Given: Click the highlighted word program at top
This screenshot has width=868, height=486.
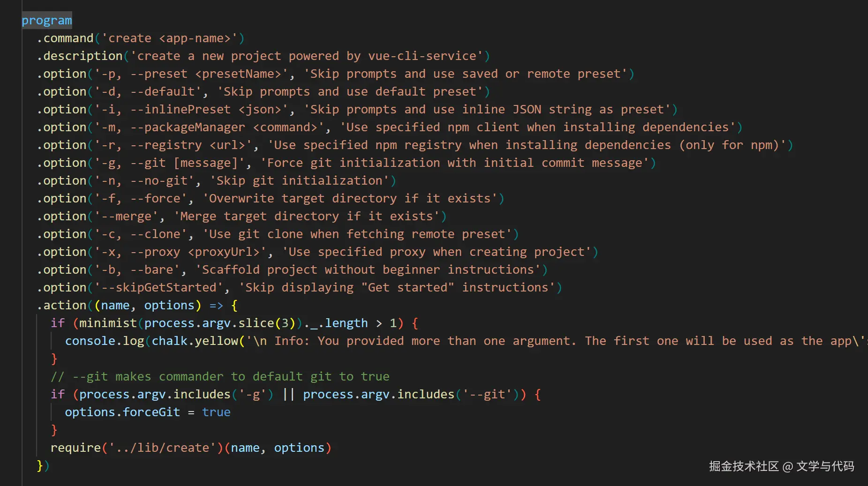Looking at the screenshot, I should pyautogui.click(x=47, y=21).
